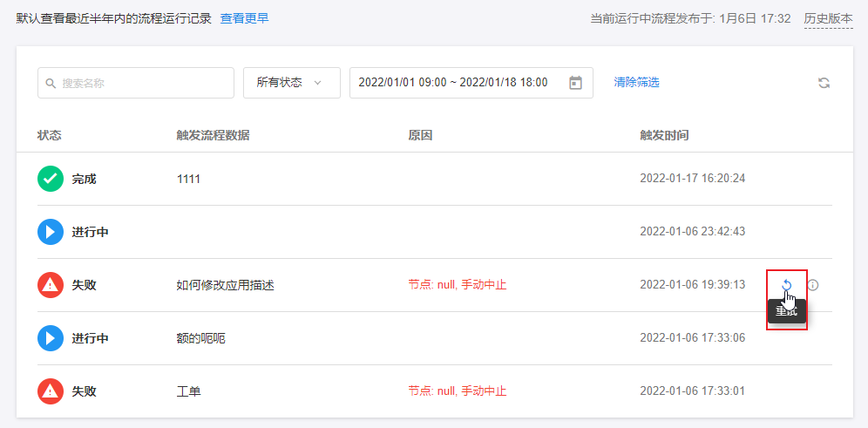868x428 pixels.
Task: Click magnifier icon in search box
Action: (x=51, y=84)
